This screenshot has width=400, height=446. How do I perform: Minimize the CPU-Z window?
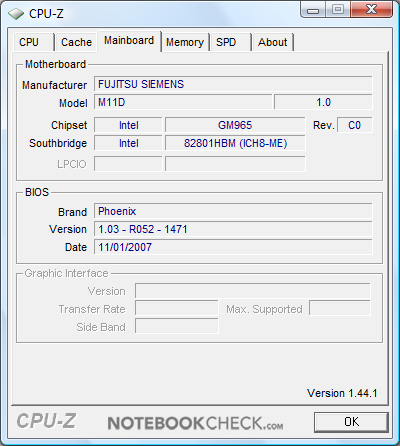click(x=312, y=10)
